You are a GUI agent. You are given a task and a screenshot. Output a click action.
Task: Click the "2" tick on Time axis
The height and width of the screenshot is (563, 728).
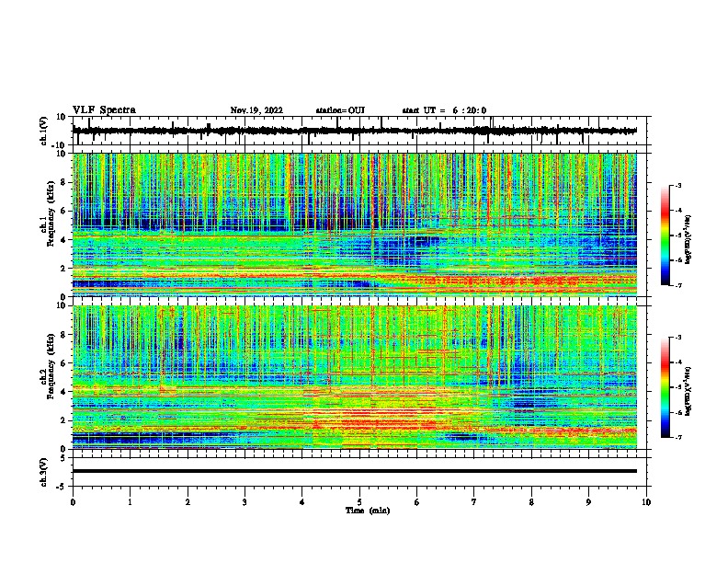coord(188,502)
